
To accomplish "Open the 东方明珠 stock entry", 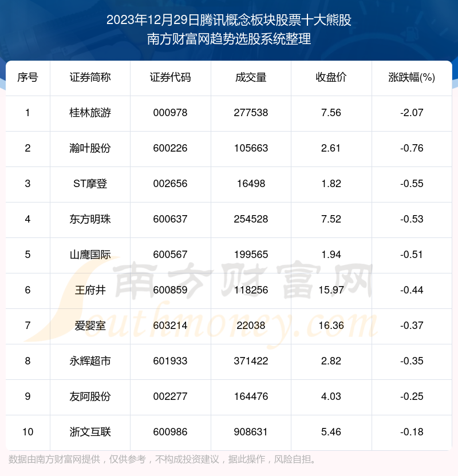I will [90, 219].
